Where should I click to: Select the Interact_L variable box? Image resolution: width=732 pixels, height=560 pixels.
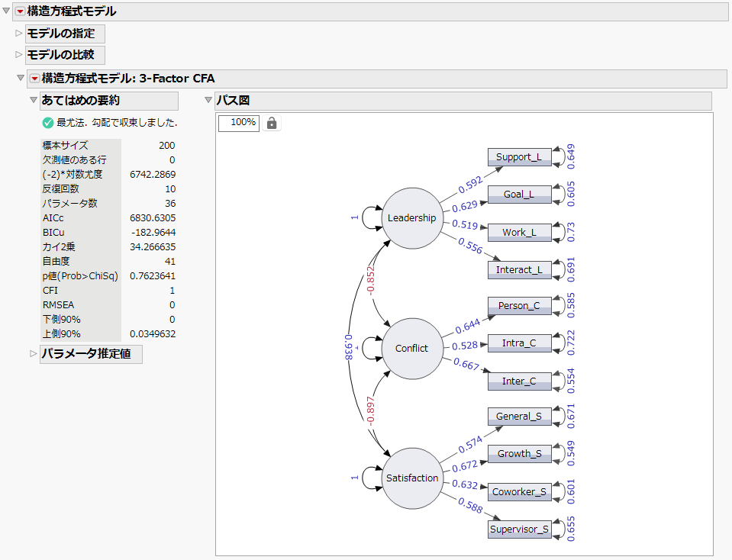click(x=519, y=270)
